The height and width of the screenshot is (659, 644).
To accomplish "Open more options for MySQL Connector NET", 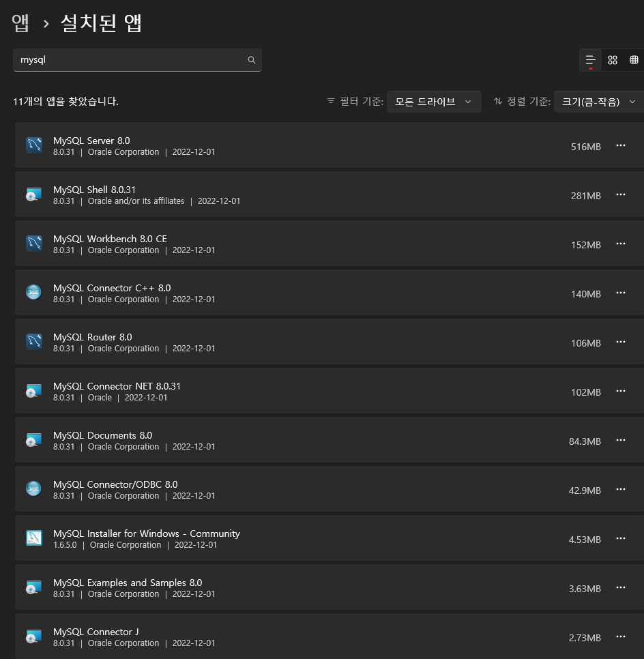I will pos(620,392).
